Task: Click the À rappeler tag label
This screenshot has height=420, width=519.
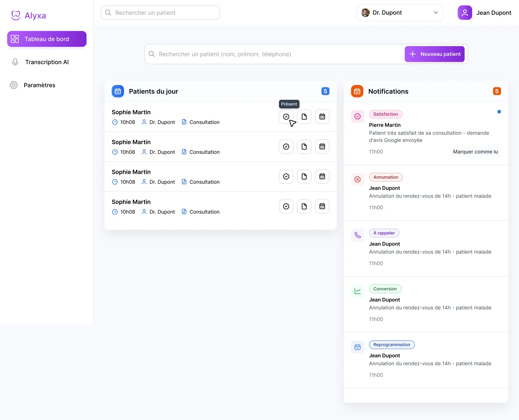Action: (384, 233)
